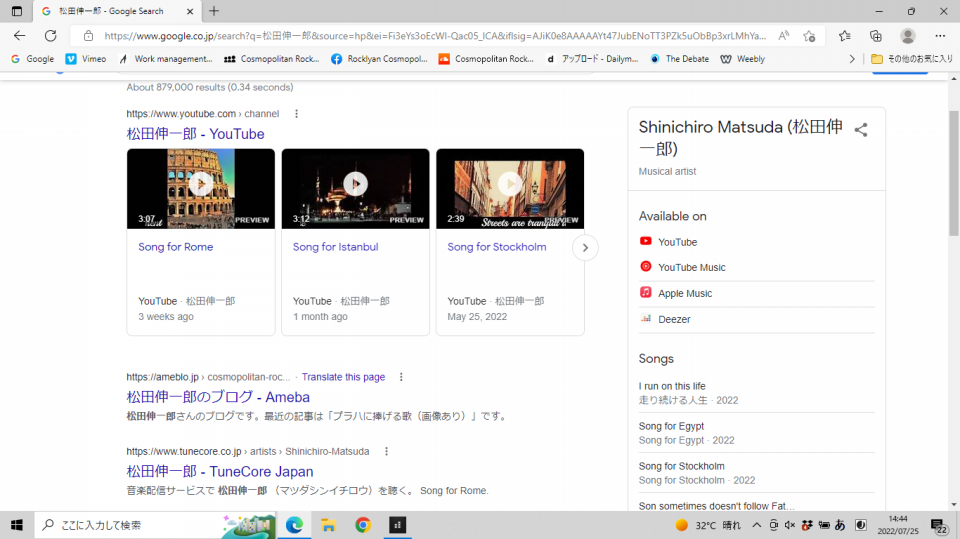Open the taskbar clock showing 14:44
Viewport: 960px width, 539px height.
click(898, 525)
